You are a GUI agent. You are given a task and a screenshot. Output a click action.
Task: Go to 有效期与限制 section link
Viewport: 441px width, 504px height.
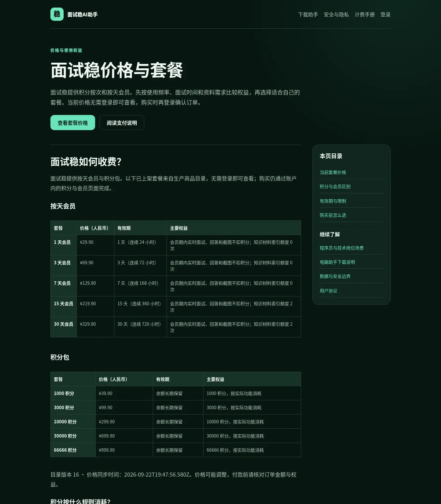333,201
